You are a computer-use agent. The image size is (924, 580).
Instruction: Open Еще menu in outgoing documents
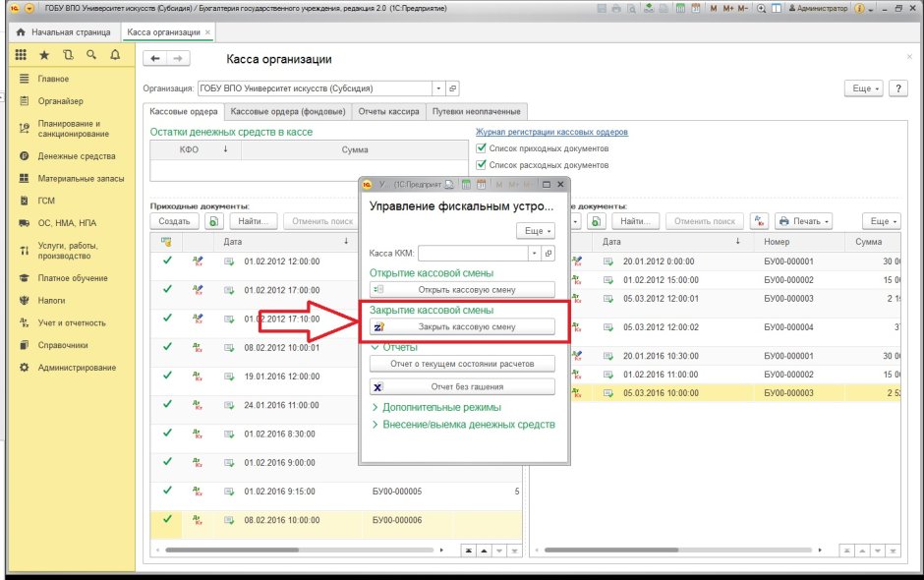point(882,221)
